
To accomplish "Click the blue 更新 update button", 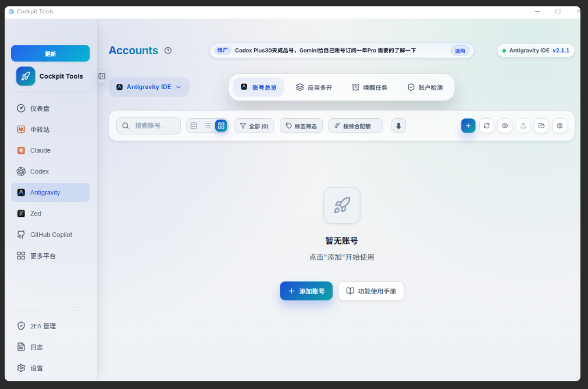I will click(50, 54).
